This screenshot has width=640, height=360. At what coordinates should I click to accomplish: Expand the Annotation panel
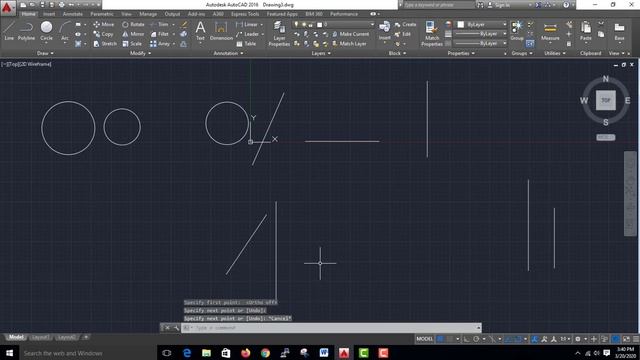(x=229, y=53)
